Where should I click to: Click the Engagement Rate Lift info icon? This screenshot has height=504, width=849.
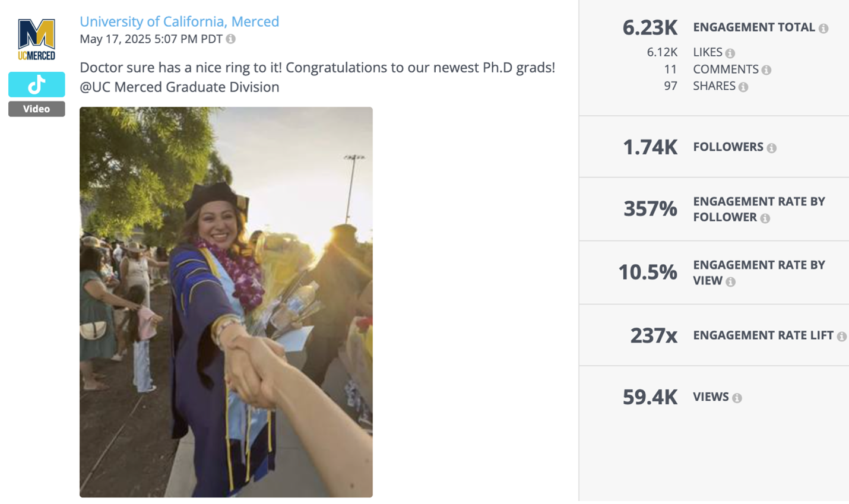842,335
